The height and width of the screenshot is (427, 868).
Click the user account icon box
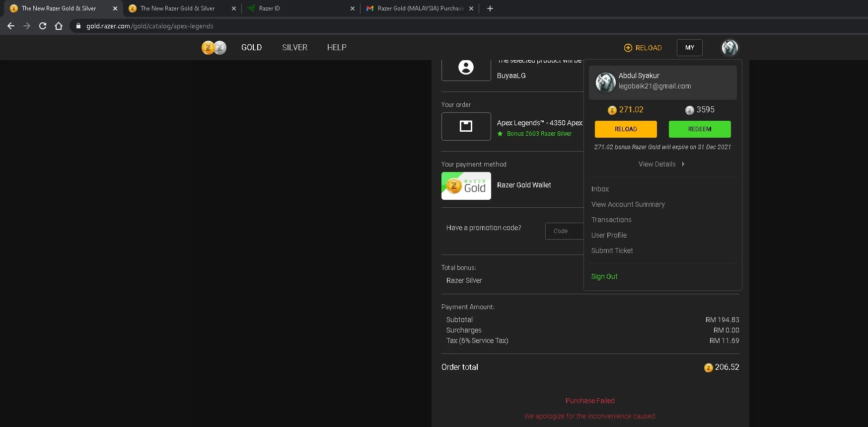466,69
